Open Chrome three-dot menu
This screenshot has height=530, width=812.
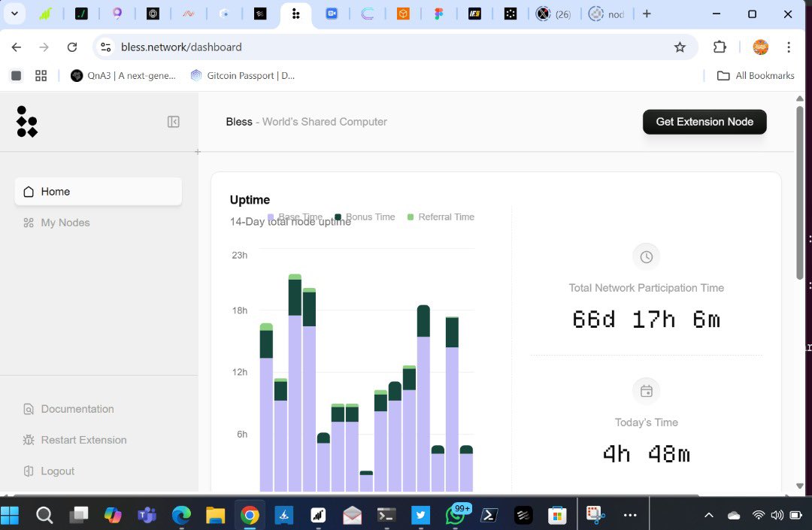point(789,47)
